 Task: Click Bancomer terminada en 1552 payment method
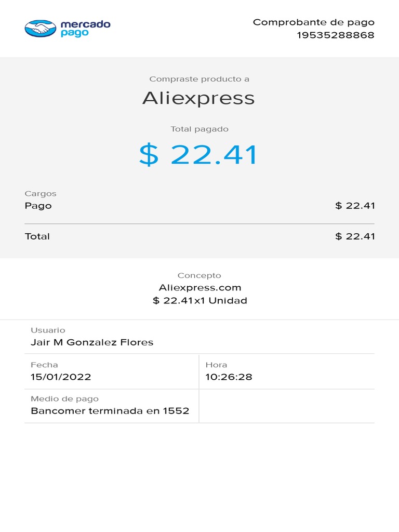click(x=110, y=411)
